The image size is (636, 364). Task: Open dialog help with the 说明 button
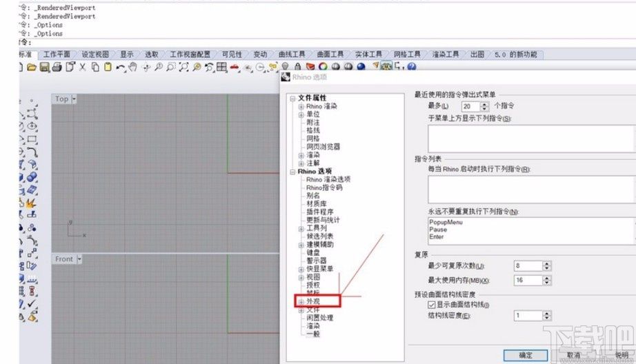(622, 355)
